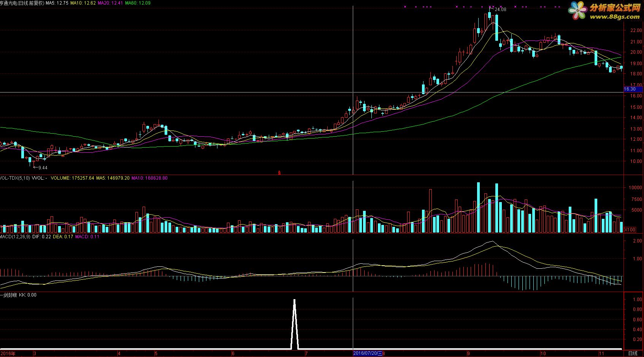This screenshot has width=644, height=357.
Task: Click the 20.00 price axis label
Action: (636, 53)
